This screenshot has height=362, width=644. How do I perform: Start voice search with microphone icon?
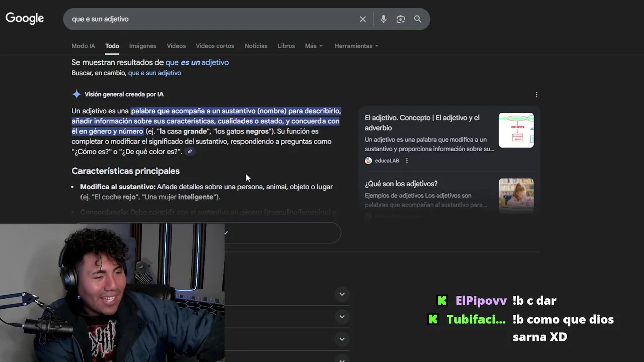383,19
